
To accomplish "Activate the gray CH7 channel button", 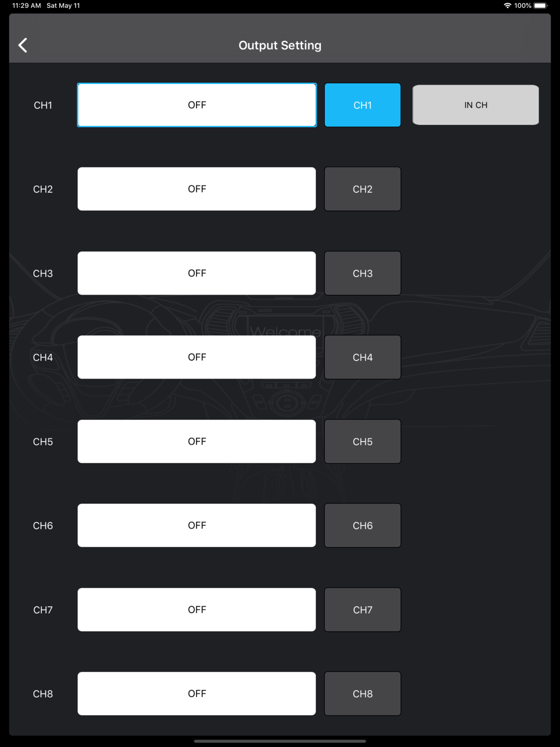I will click(x=362, y=609).
